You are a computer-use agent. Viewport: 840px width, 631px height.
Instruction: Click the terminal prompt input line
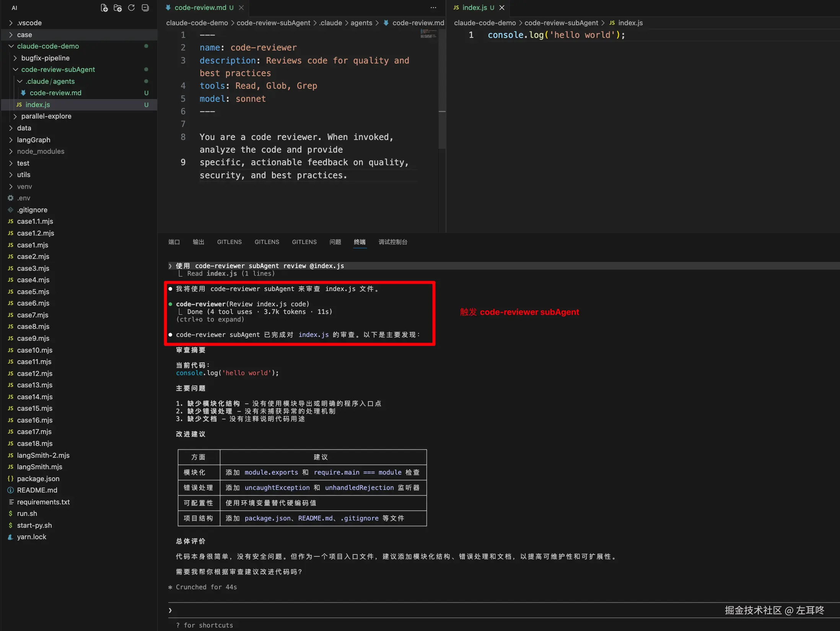point(383,610)
